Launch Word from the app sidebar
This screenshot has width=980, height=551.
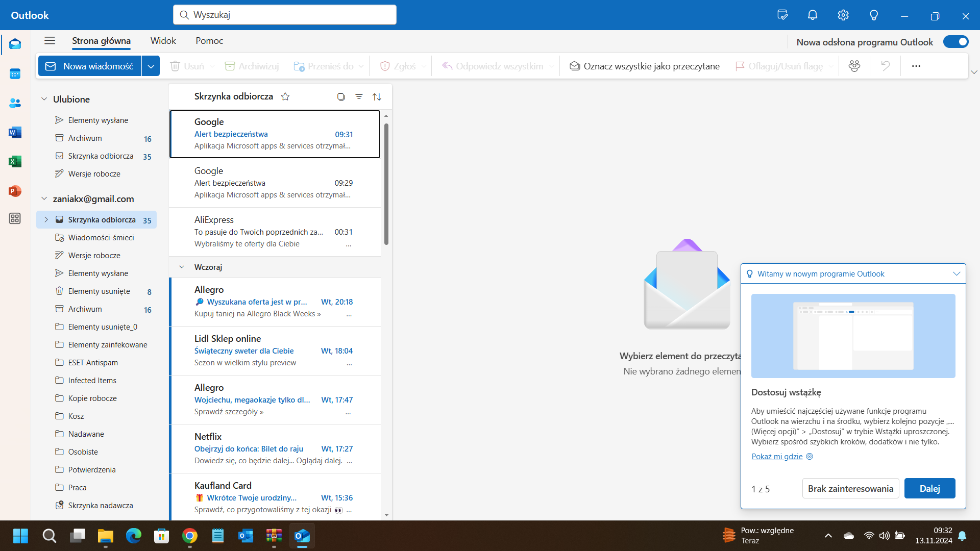pyautogui.click(x=15, y=133)
